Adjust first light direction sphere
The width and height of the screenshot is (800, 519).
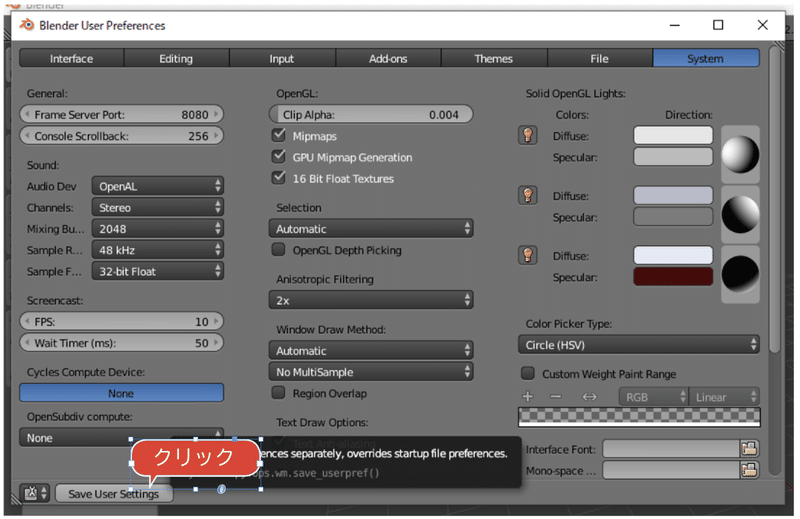pyautogui.click(x=740, y=155)
